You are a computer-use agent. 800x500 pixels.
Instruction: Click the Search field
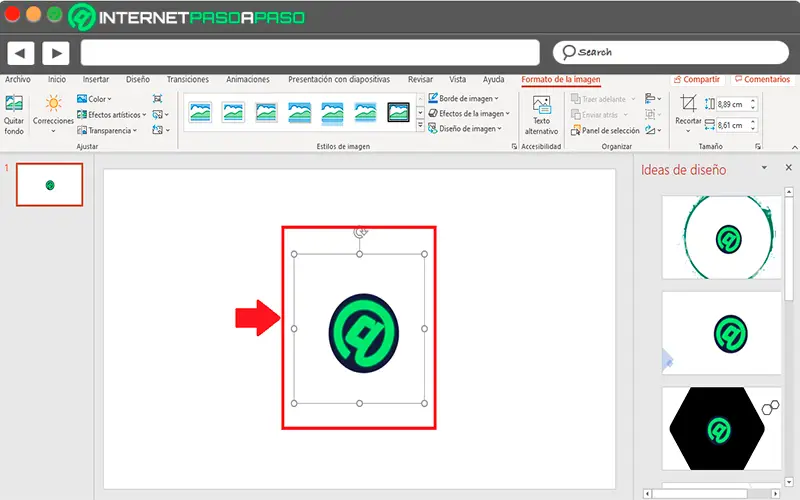[670, 52]
